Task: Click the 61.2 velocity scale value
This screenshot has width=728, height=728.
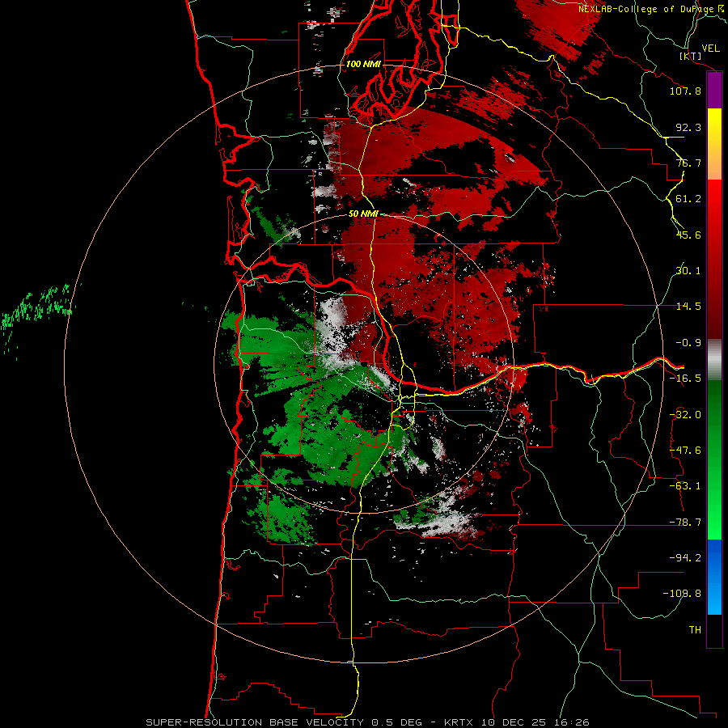Action: pyautogui.click(x=688, y=199)
